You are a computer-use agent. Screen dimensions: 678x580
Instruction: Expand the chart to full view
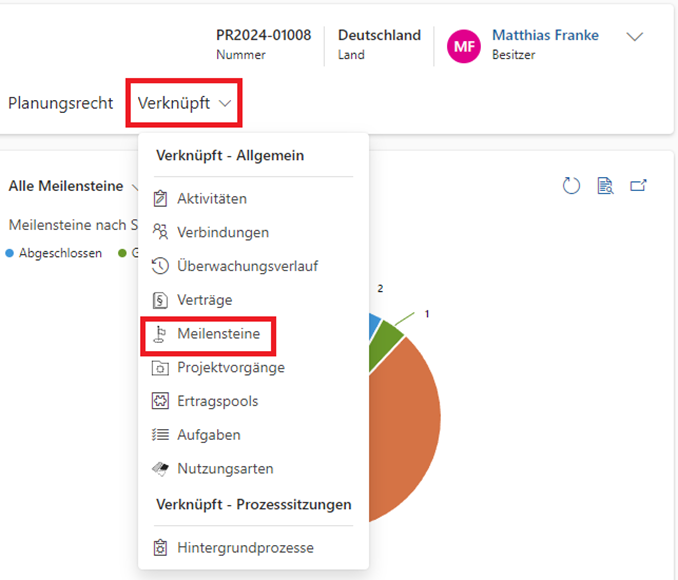638,186
